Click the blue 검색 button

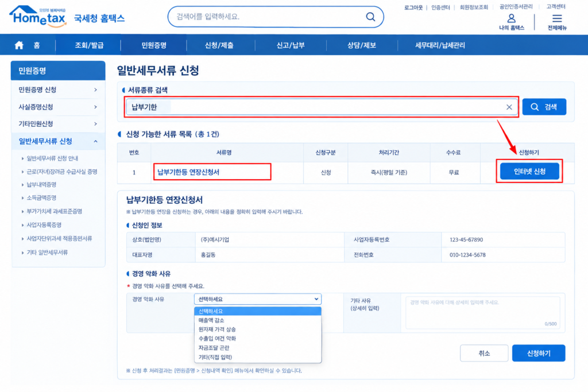544,107
